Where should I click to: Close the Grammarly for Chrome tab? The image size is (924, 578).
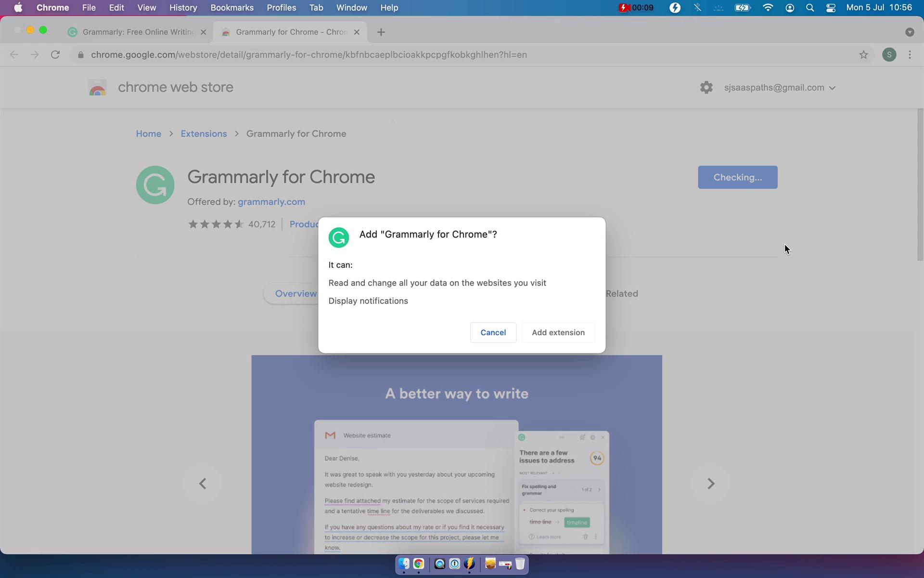coord(357,32)
